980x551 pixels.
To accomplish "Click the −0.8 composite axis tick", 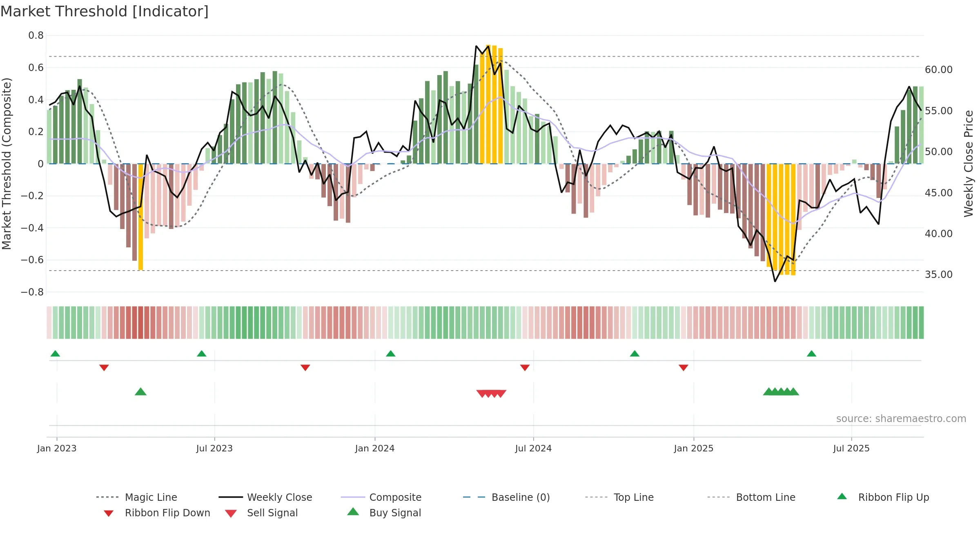I will (x=32, y=292).
